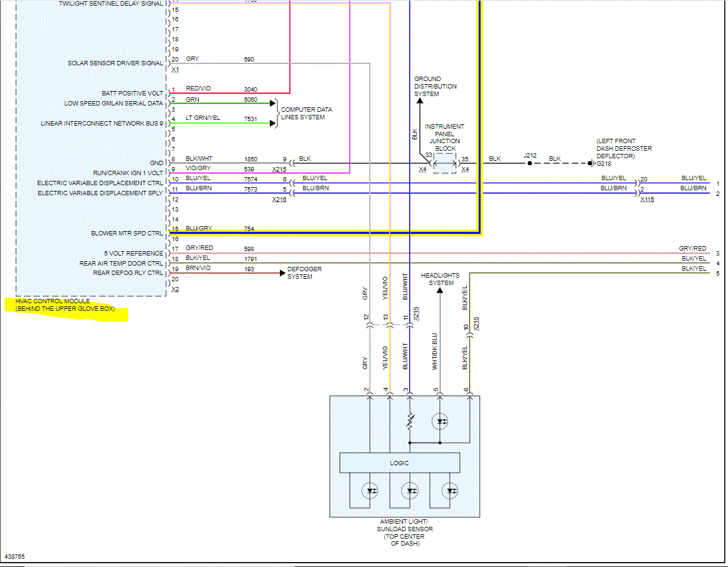Click the rightmost photodiode symbol below LOGIC
This screenshot has width=728, height=567.
450,490
